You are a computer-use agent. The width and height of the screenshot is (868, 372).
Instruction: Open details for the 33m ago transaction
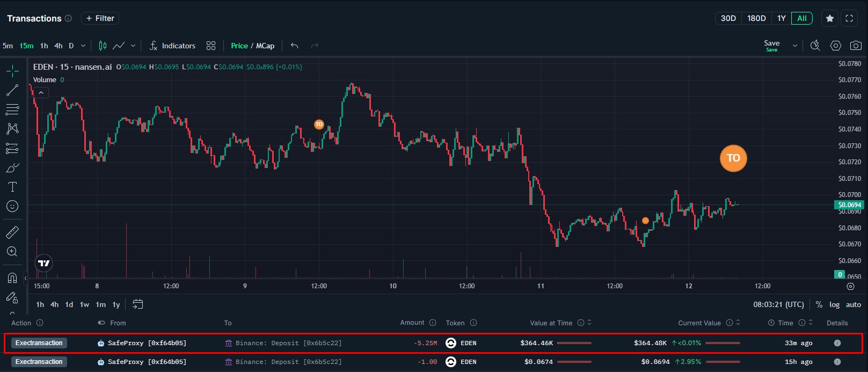[837, 343]
